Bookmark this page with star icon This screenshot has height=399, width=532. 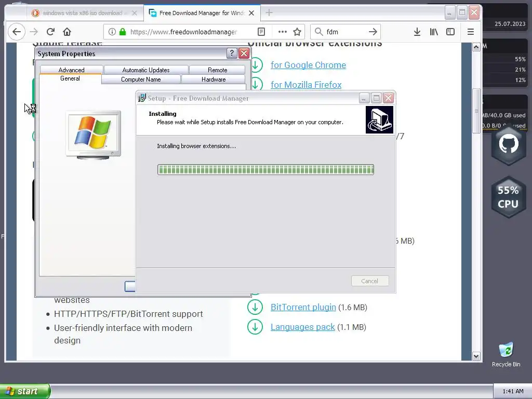click(x=297, y=32)
